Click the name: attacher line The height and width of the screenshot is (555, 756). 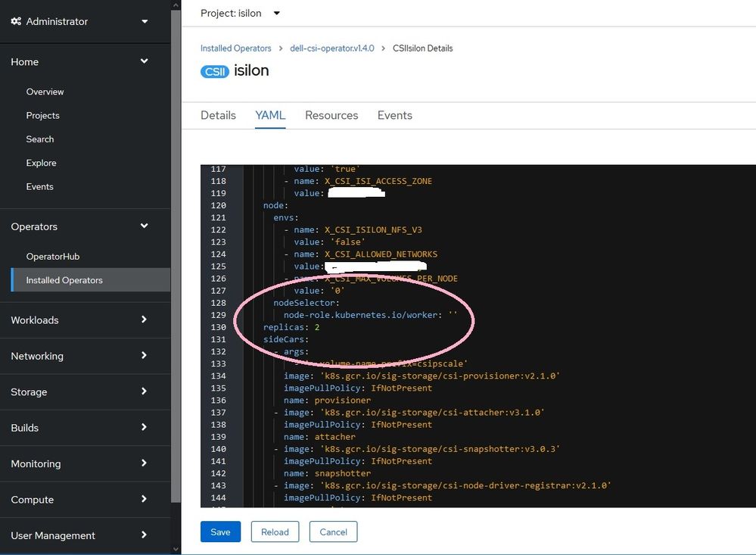(x=319, y=437)
